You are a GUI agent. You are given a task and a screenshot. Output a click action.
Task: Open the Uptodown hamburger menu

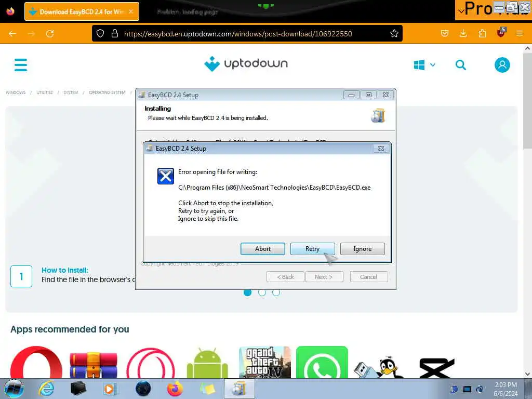(21, 64)
